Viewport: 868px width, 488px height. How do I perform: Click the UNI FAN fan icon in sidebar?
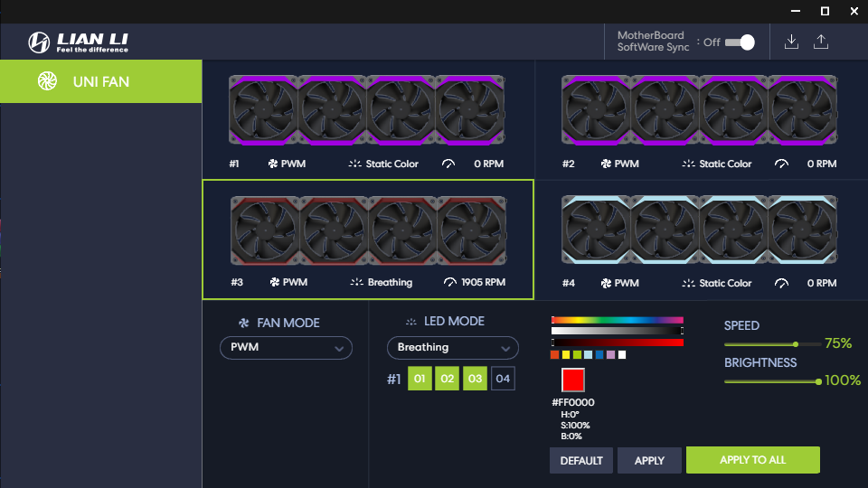click(48, 81)
